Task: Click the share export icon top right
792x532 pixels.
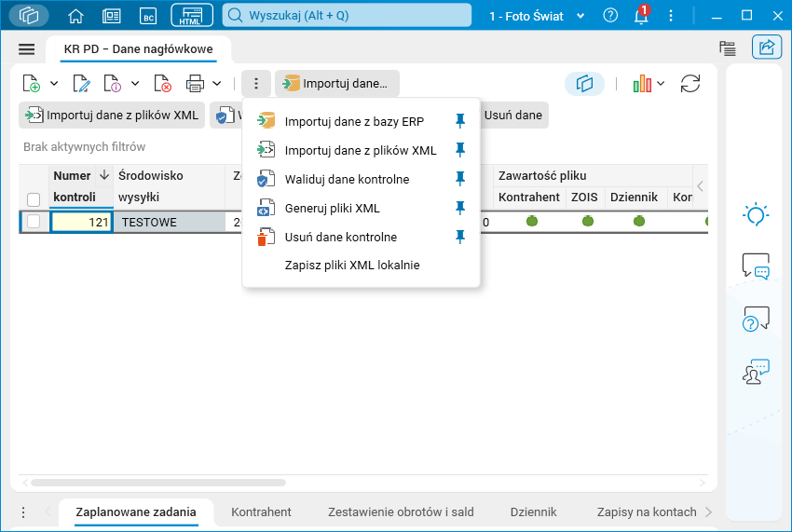Action: tap(767, 48)
